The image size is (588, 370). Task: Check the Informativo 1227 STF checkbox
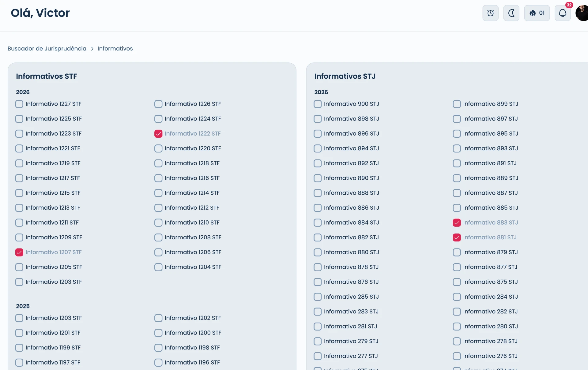click(x=19, y=104)
